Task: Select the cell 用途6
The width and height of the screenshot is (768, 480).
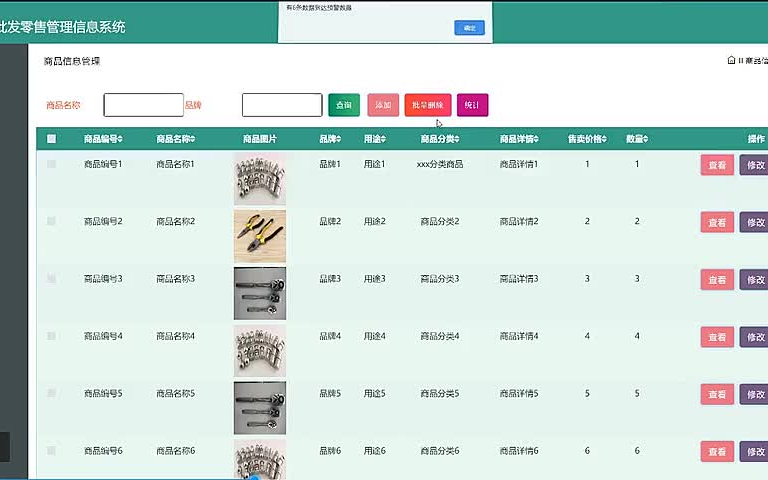Action: 375,451
